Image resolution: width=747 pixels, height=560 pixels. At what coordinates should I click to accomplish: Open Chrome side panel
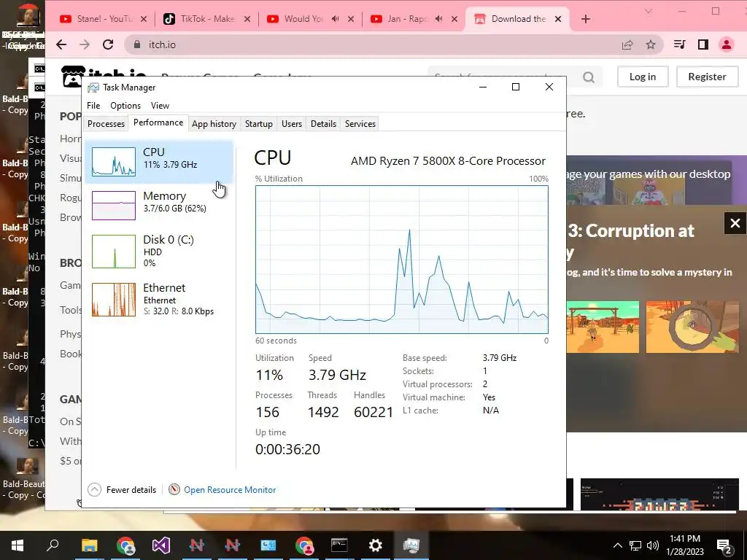click(x=703, y=44)
